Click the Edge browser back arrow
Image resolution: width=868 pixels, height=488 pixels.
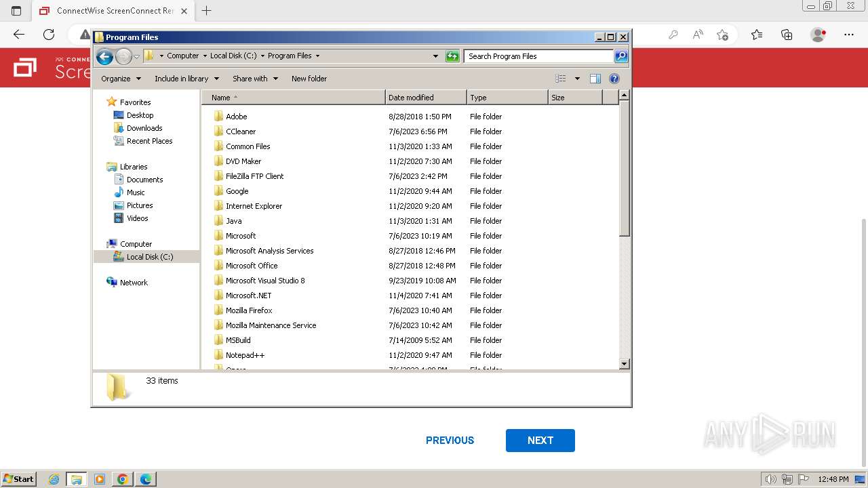[19, 35]
